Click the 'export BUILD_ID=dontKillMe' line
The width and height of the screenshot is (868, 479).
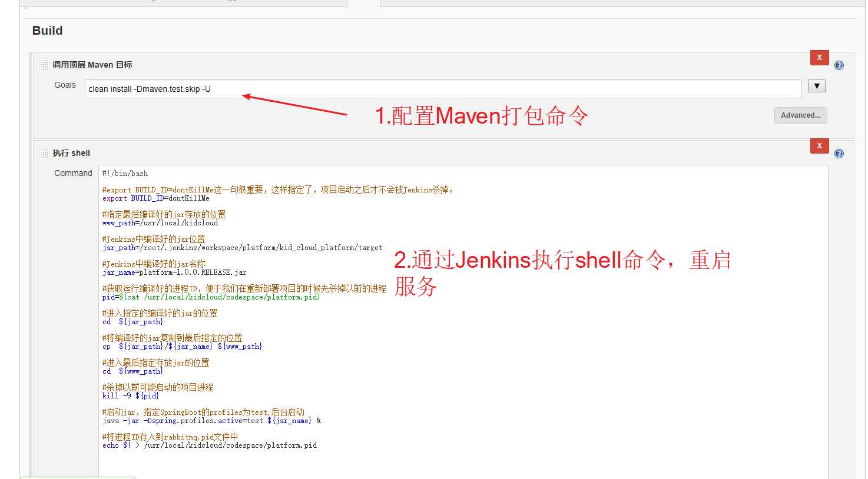click(x=155, y=198)
